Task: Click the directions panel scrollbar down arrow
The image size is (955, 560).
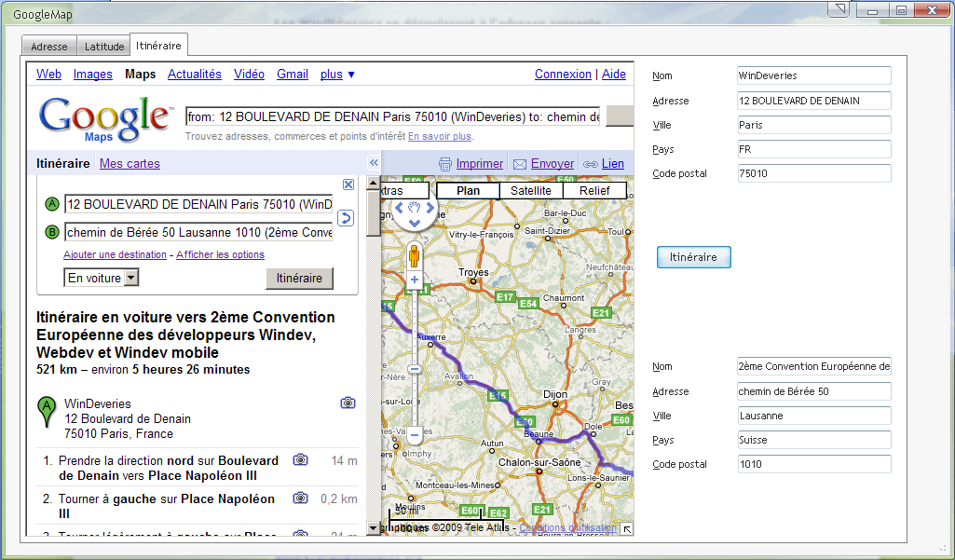Action: [x=374, y=527]
